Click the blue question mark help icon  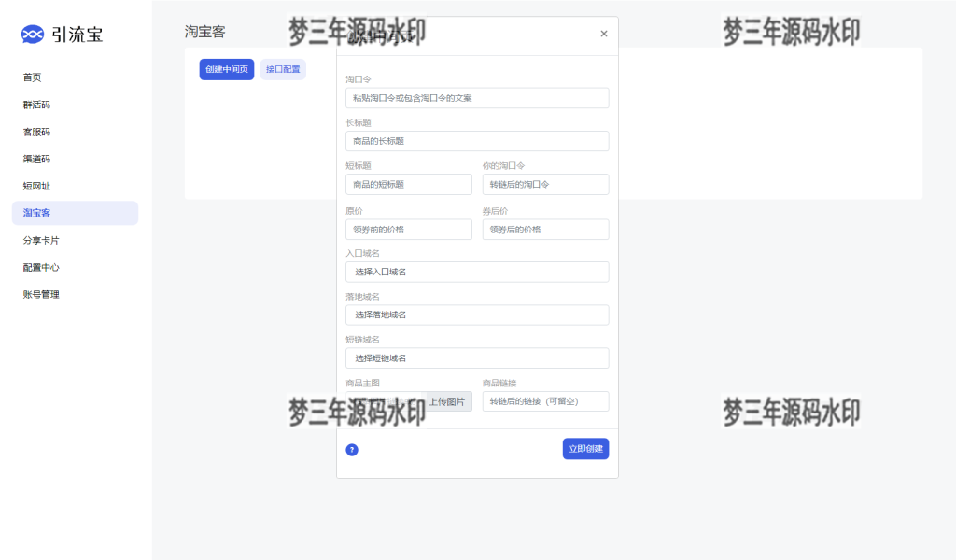(x=352, y=450)
